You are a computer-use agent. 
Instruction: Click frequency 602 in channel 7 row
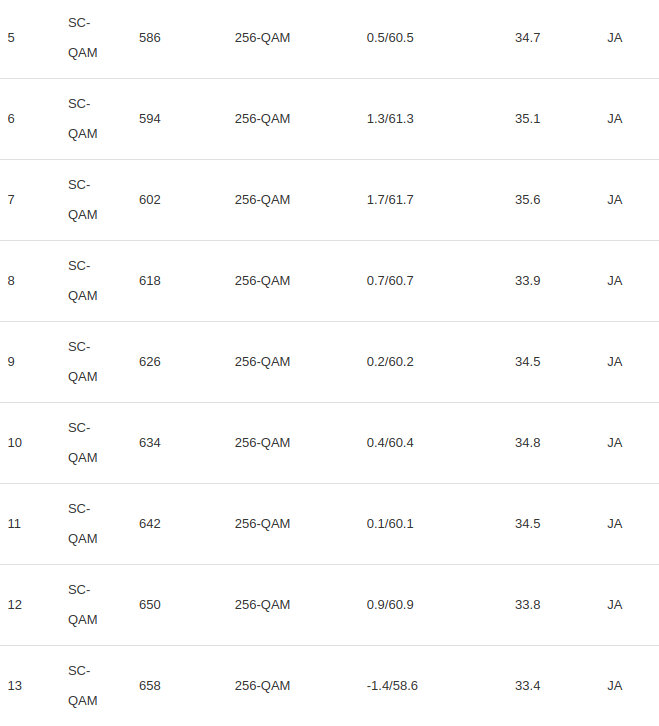(149, 200)
